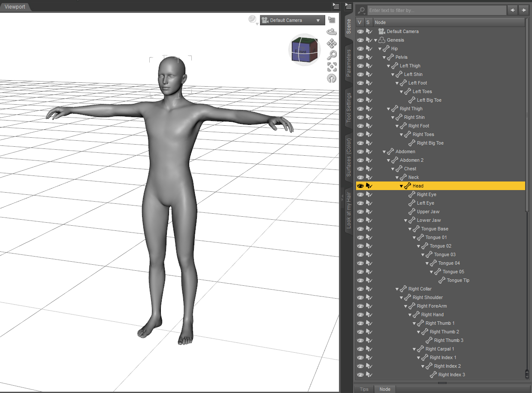Toggle selectable arrow for Genesis node

click(x=369, y=40)
